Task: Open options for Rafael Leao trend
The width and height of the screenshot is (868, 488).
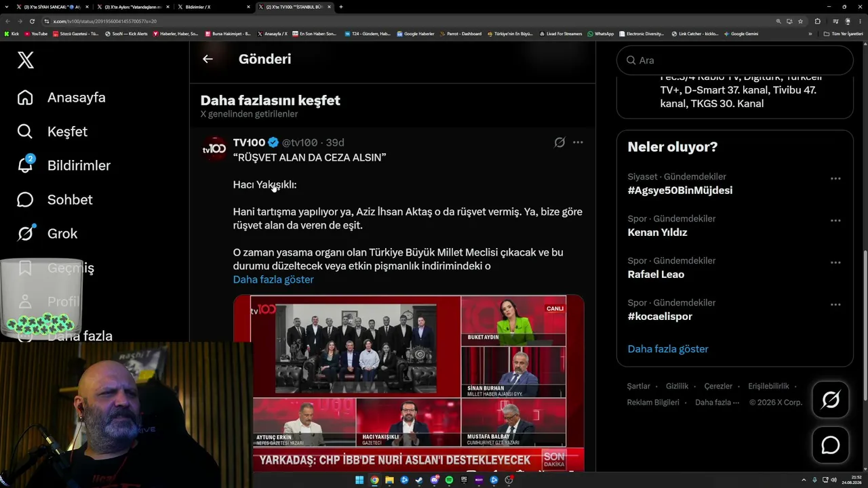Action: tap(835, 263)
